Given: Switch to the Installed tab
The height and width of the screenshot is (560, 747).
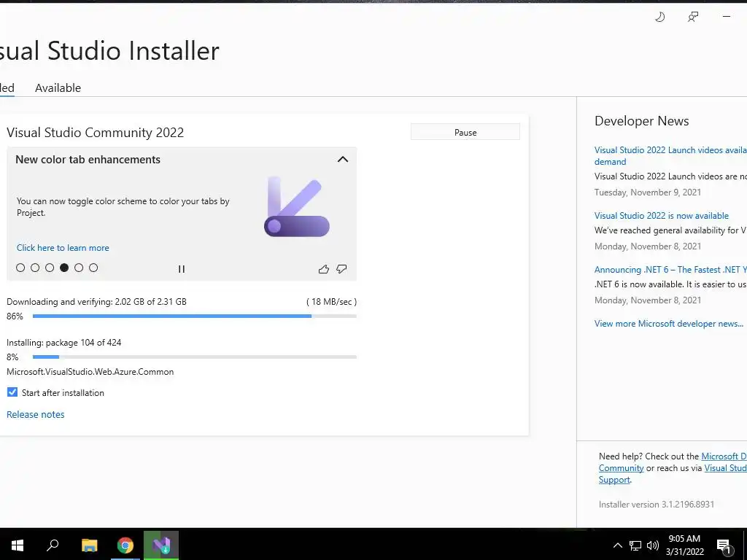Looking at the screenshot, I should (7, 88).
